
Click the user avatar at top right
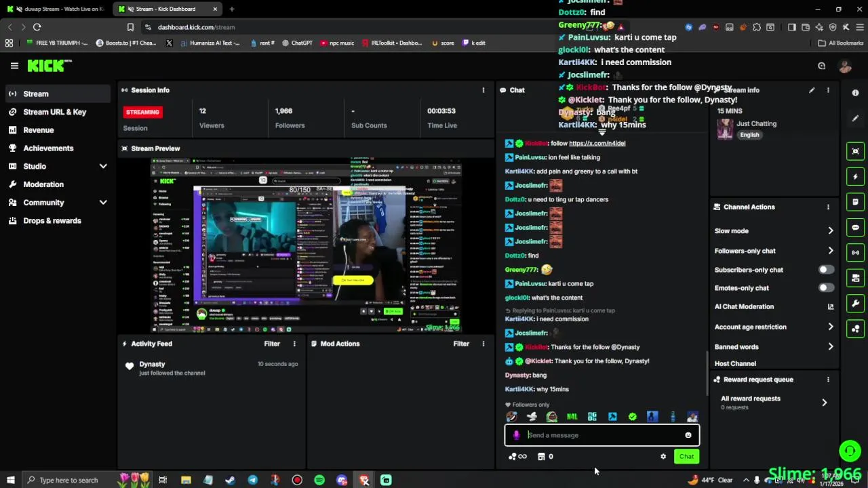point(845,66)
